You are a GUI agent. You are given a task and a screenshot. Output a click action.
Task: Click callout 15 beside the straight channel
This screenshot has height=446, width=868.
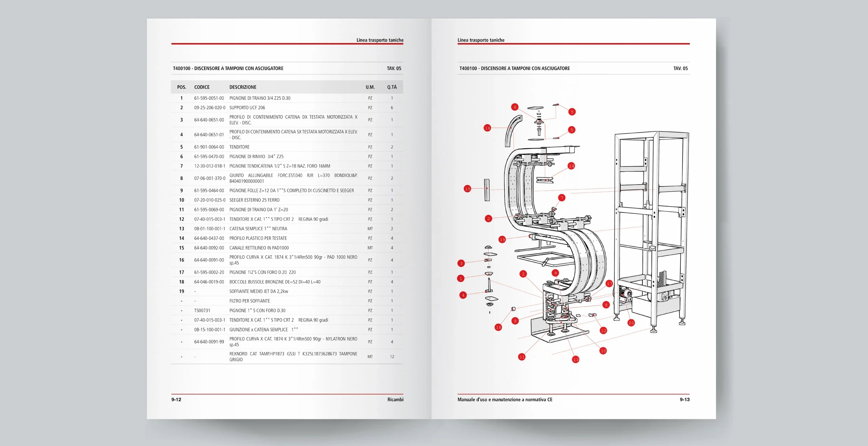pos(468,189)
